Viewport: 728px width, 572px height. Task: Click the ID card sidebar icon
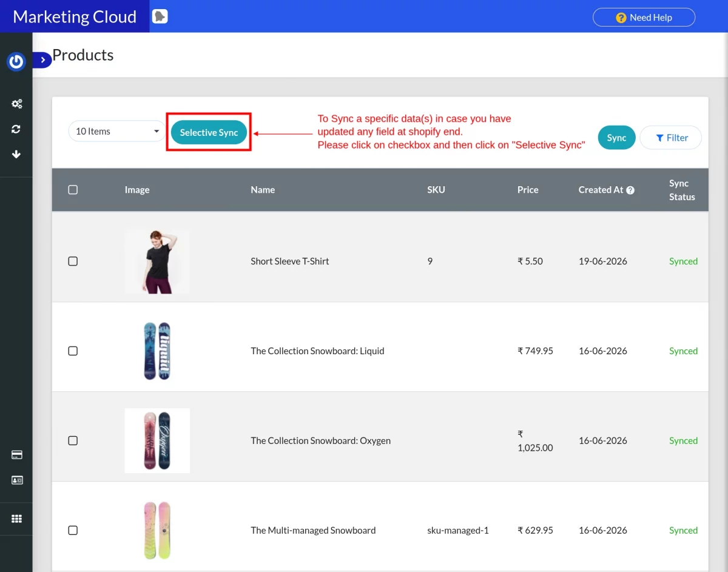click(x=17, y=480)
